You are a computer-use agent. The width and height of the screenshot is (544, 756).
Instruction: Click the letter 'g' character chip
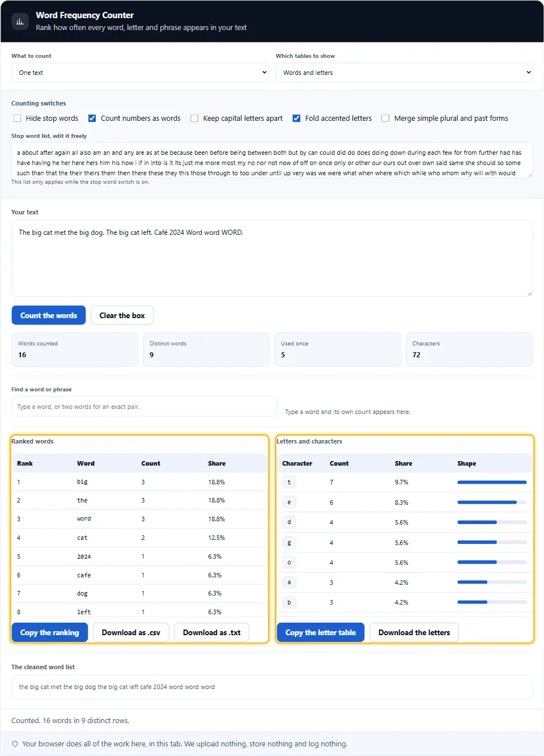[x=289, y=542]
